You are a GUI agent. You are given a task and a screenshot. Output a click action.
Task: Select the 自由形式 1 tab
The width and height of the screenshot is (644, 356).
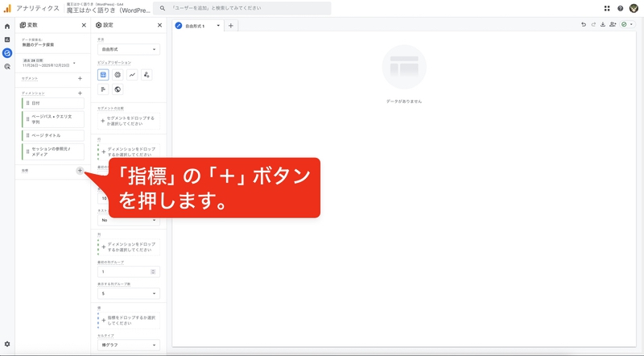[195, 26]
